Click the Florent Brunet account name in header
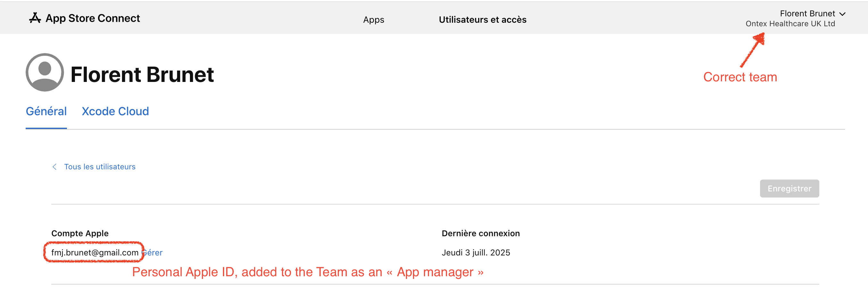 (807, 13)
